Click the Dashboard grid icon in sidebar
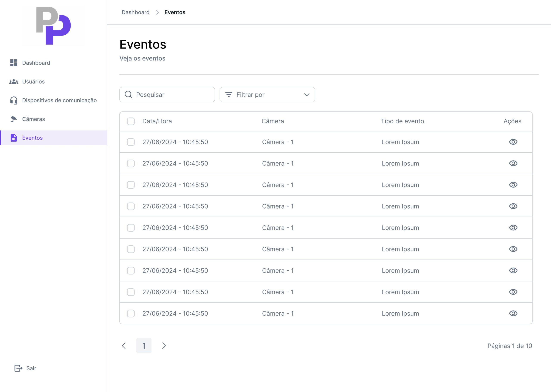Viewport: 551px width, 392px height. [14, 63]
